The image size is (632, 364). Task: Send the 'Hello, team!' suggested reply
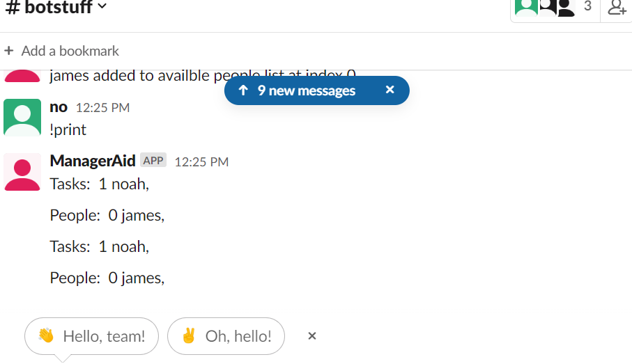point(91,336)
